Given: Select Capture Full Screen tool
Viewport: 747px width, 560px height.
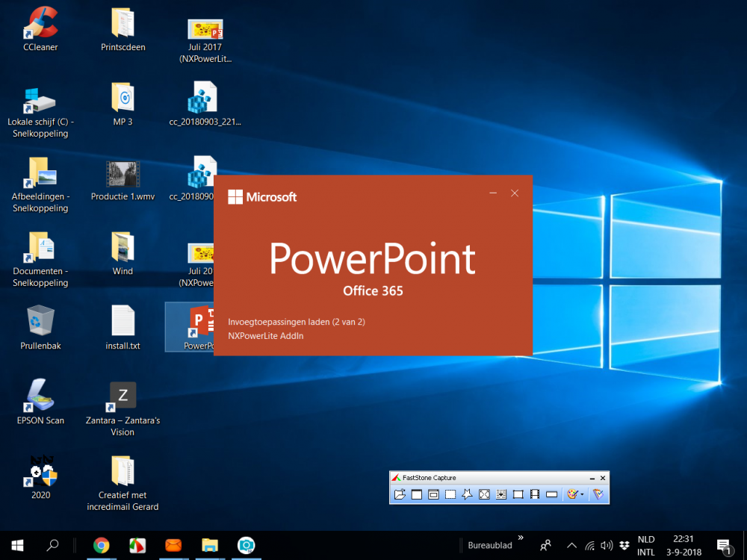Looking at the screenshot, I should coord(484,494).
